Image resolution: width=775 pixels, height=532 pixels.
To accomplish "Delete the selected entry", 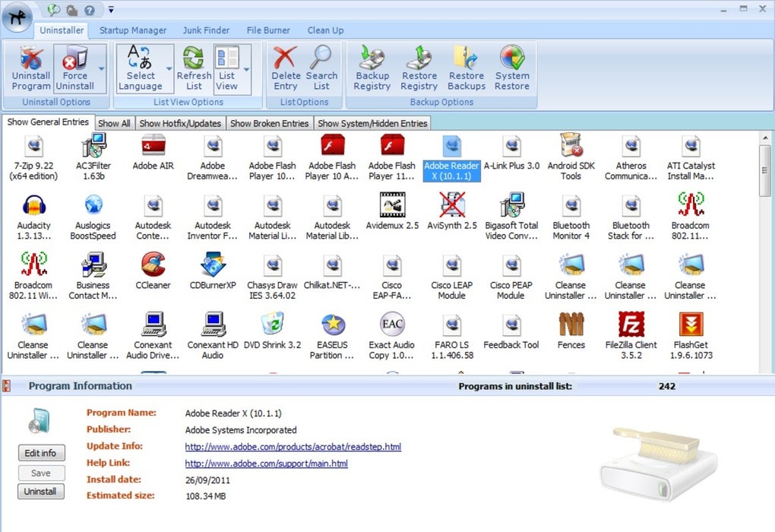I will [x=284, y=72].
